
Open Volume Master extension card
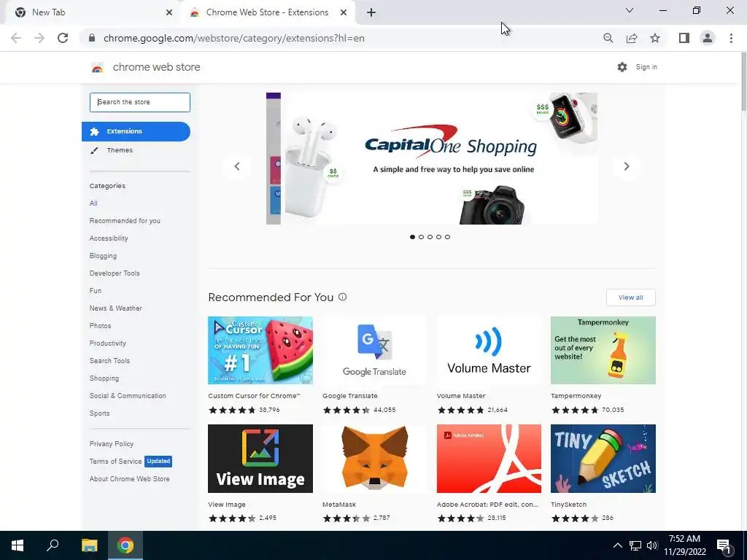click(x=489, y=365)
